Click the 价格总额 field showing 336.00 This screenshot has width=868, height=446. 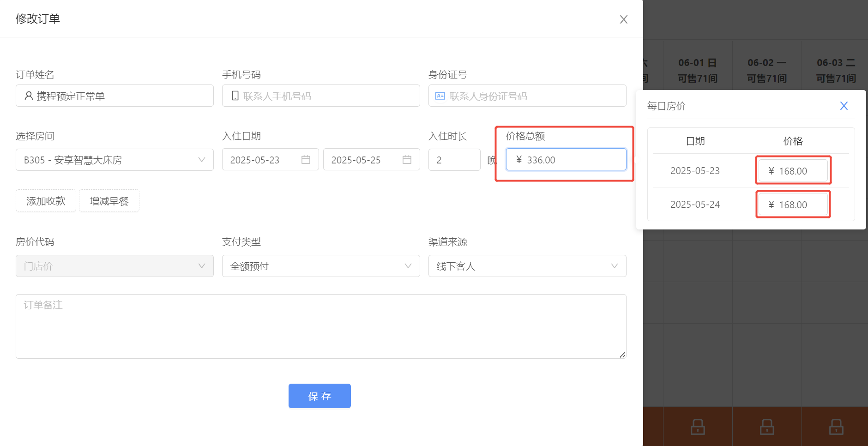[566, 159]
